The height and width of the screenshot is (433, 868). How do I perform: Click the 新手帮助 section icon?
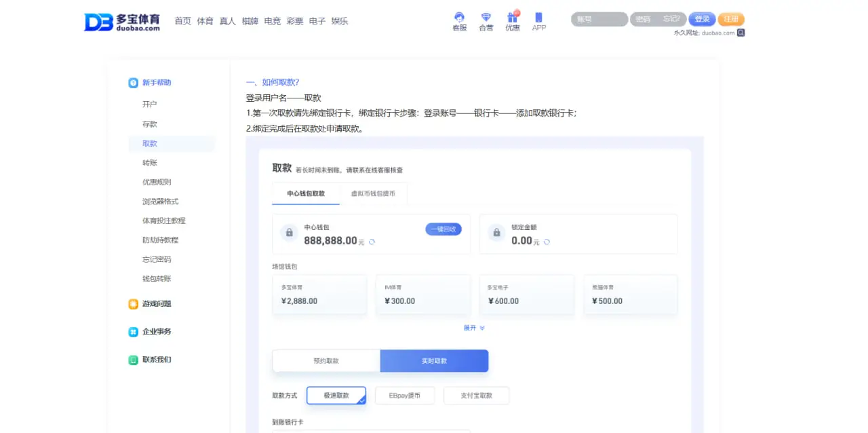pyautogui.click(x=133, y=83)
